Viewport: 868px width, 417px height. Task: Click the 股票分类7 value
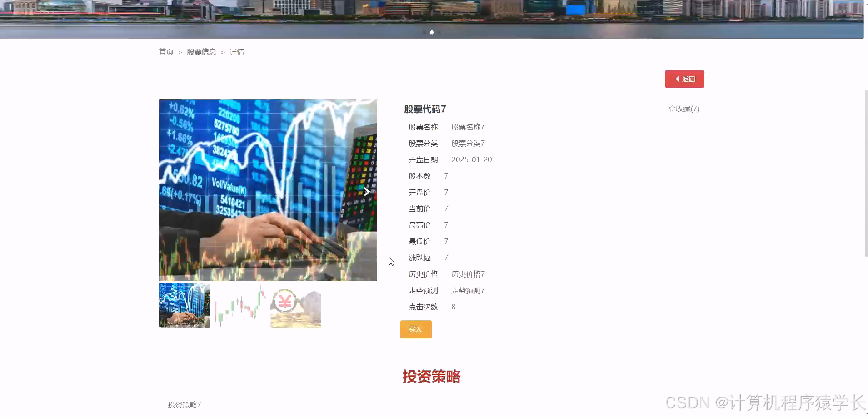tap(468, 144)
